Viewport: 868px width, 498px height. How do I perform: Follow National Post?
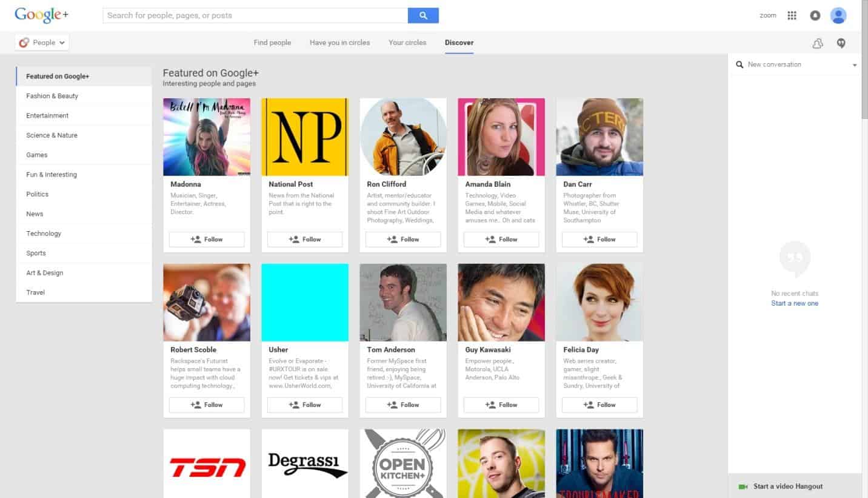pos(305,240)
